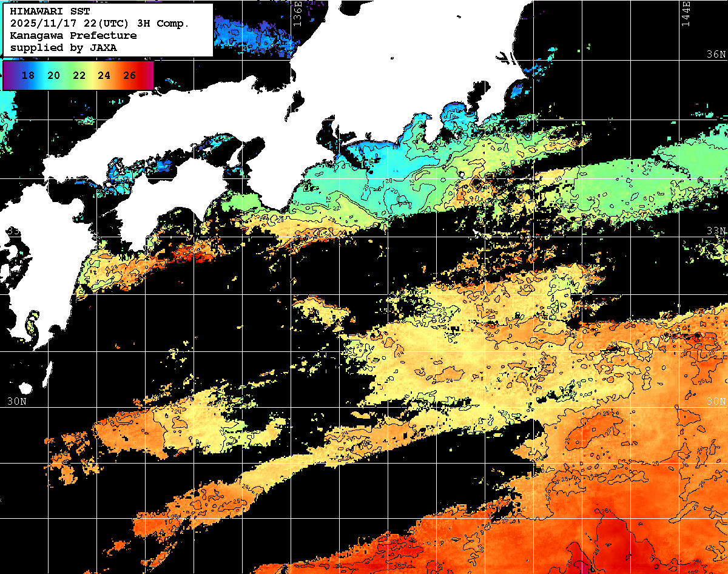Click the 33N latitude label at right edge
The height and width of the screenshot is (574, 728).
coord(716,231)
